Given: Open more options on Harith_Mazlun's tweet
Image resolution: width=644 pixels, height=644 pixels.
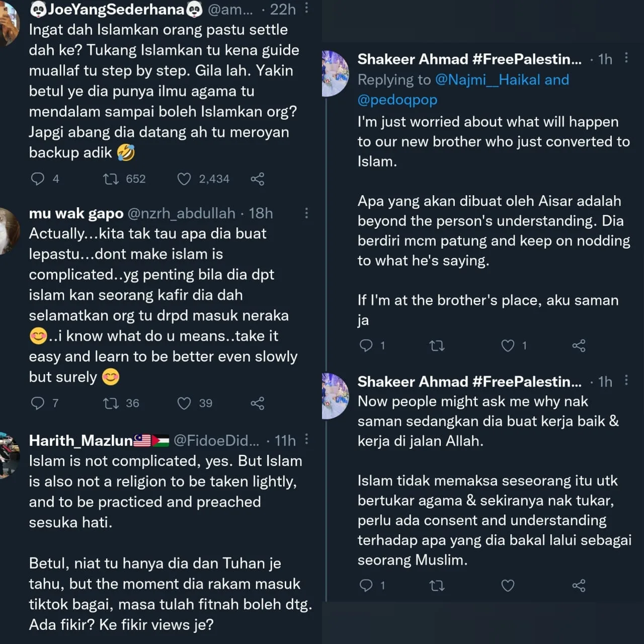Looking at the screenshot, I should (x=306, y=440).
